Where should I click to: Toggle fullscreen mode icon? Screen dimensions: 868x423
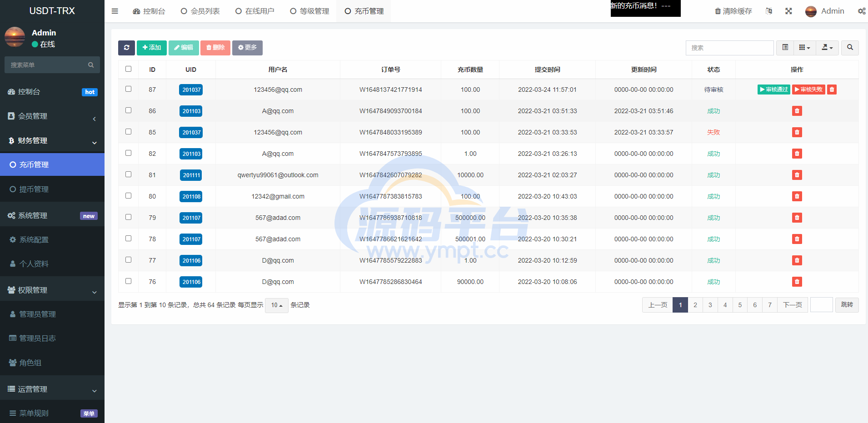click(788, 11)
